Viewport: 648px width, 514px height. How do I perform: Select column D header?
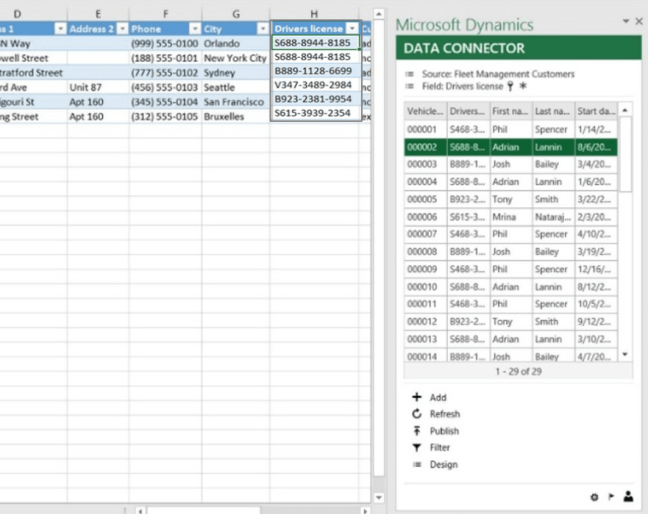(33, 14)
